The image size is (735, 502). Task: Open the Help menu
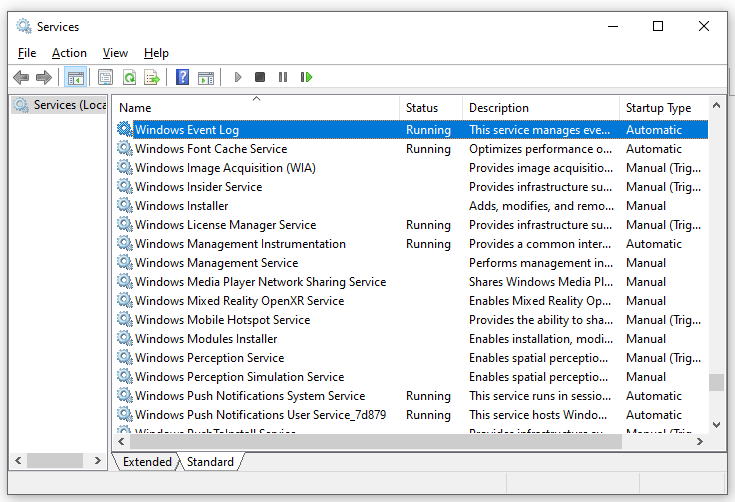(x=156, y=53)
